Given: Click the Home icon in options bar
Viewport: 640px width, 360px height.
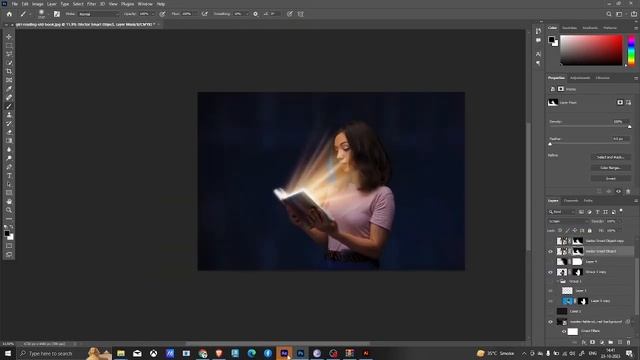Looking at the screenshot, I should (x=9, y=14).
